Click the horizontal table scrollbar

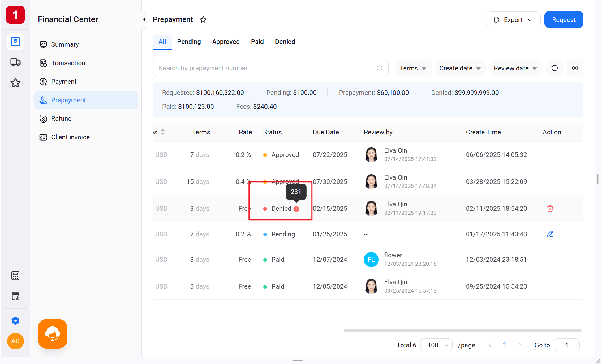(462, 330)
